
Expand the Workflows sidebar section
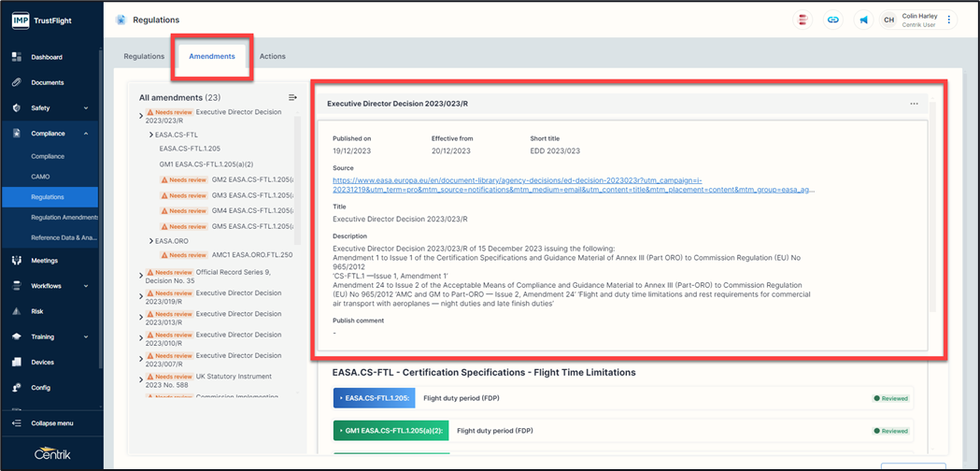point(86,286)
